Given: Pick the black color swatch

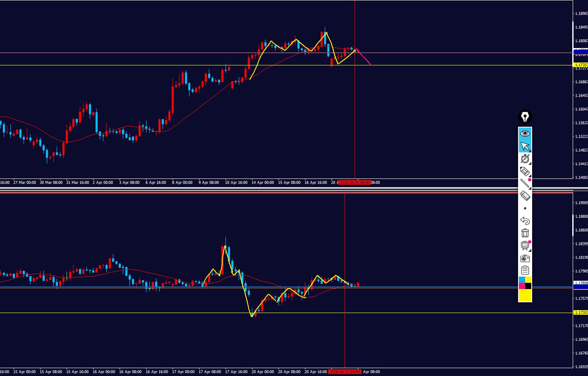Looking at the screenshot, I should 528,286.
